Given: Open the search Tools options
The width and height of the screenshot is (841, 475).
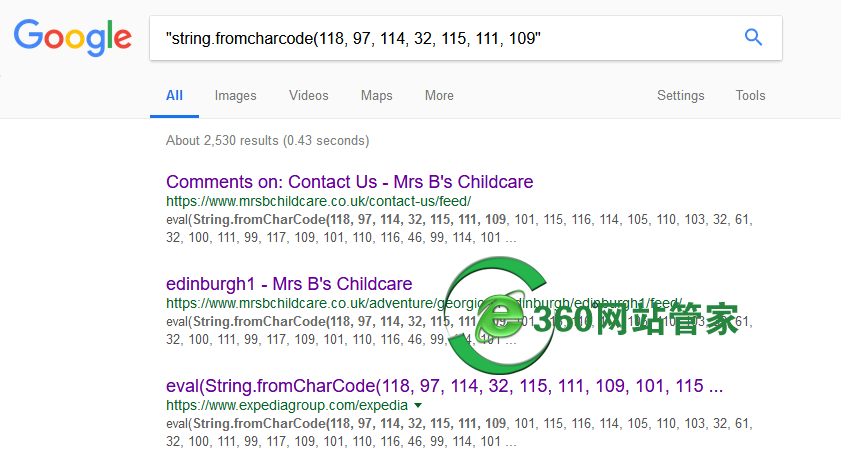Looking at the screenshot, I should 750,95.
